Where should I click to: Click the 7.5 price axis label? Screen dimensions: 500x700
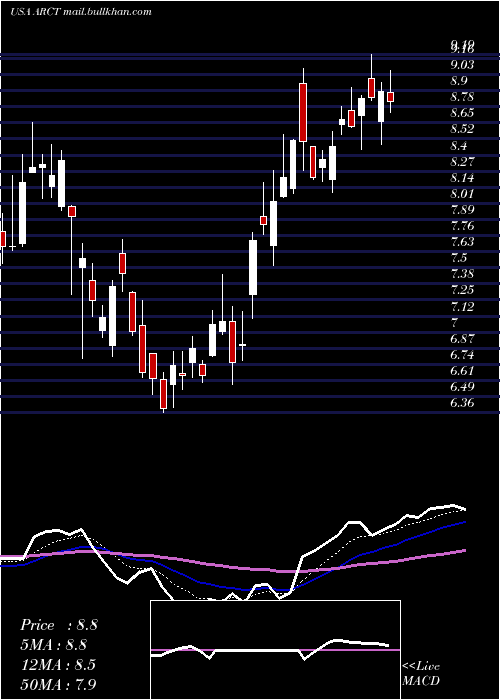tap(458, 258)
